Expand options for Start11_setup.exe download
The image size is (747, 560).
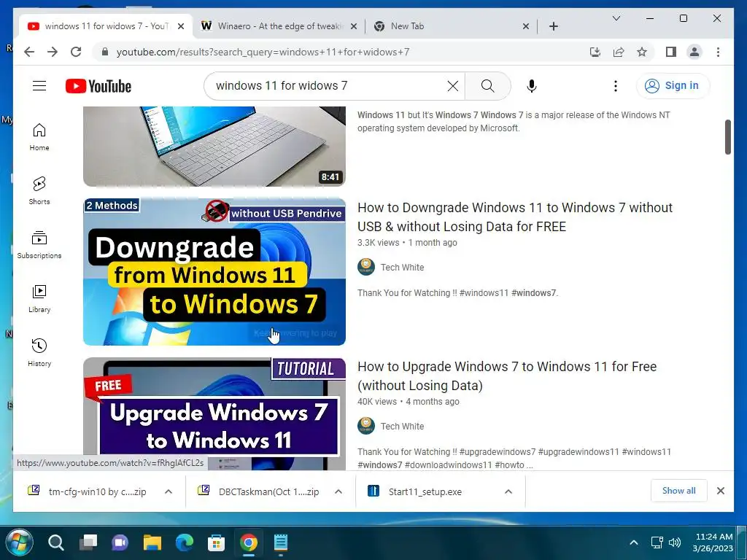pos(508,491)
